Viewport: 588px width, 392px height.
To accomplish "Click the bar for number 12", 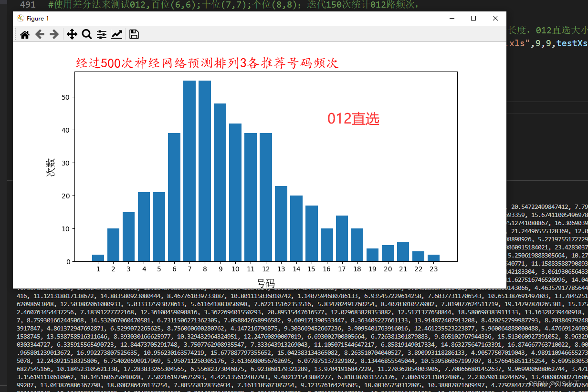I will [266, 197].
